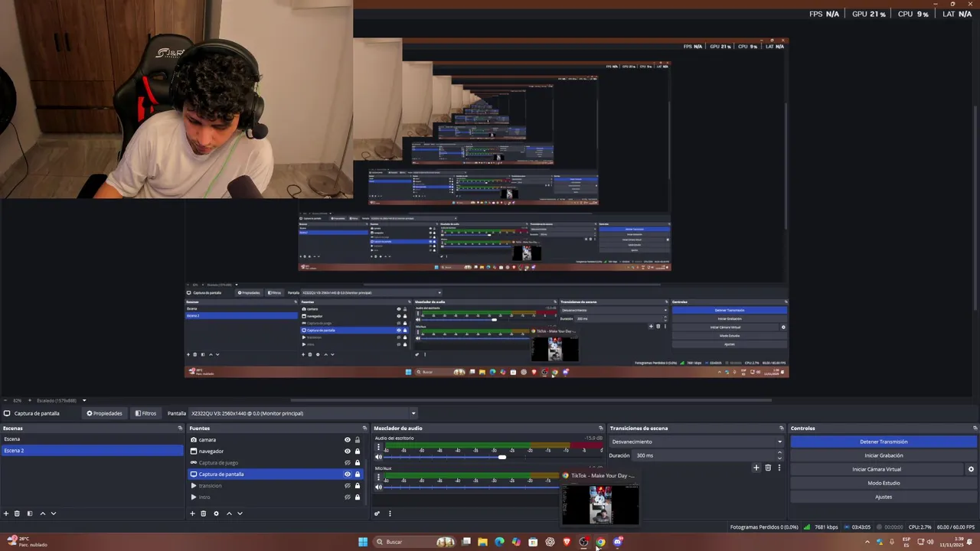The height and width of the screenshot is (551, 980).
Task: Undock the Mezclador de audio panel
Action: [601, 429]
